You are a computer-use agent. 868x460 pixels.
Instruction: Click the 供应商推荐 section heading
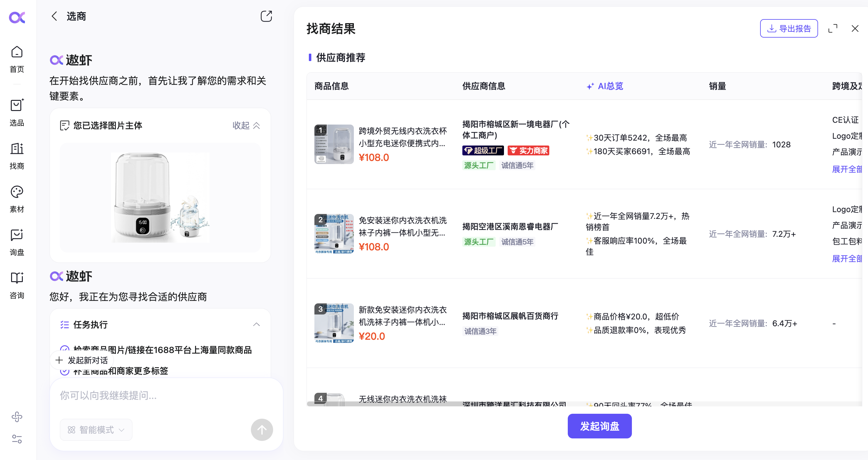340,58
